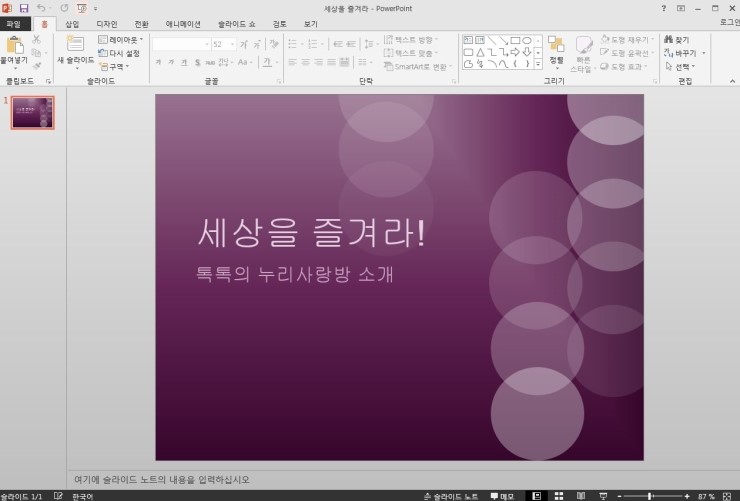Switch to the Animations (애니메이션) tab
The image size is (740, 501).
click(x=182, y=23)
